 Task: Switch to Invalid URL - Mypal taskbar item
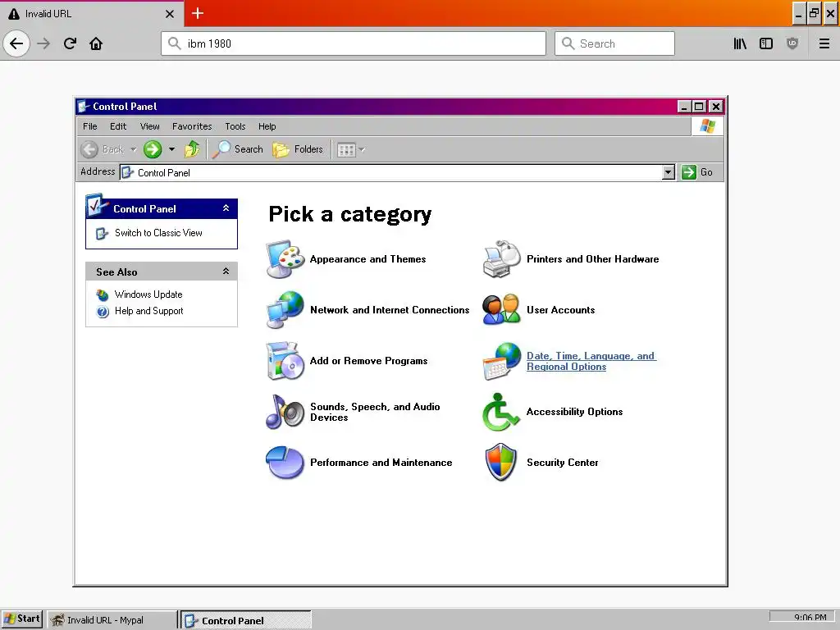click(x=112, y=620)
